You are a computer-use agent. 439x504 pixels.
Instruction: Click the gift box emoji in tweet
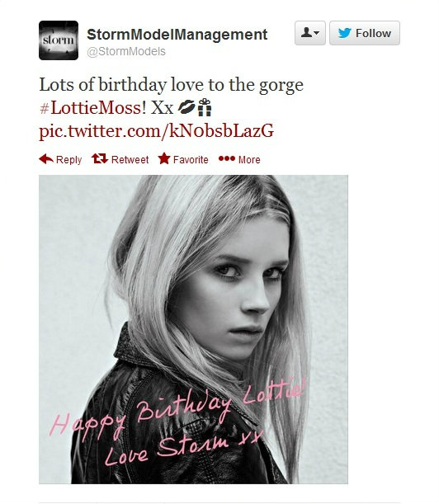pyautogui.click(x=205, y=107)
